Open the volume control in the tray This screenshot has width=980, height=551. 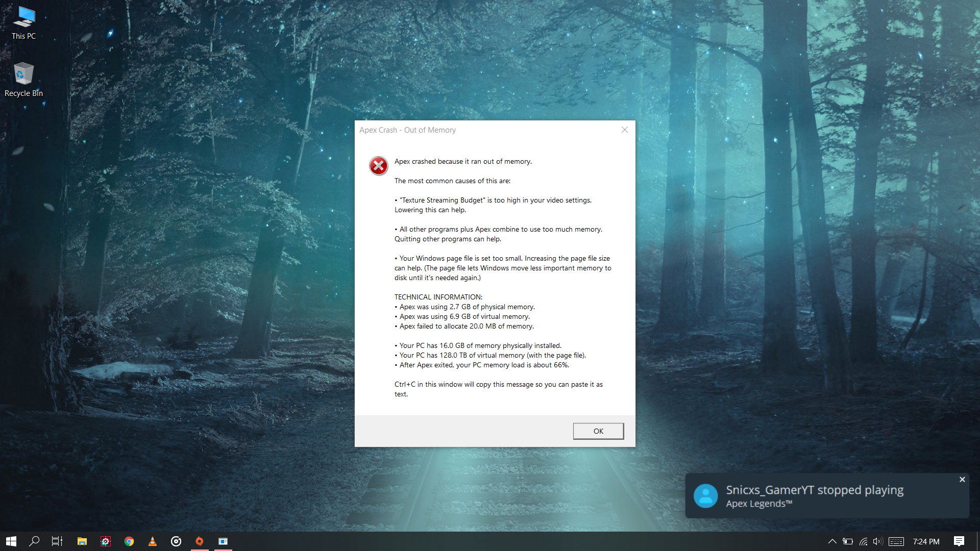tap(878, 541)
